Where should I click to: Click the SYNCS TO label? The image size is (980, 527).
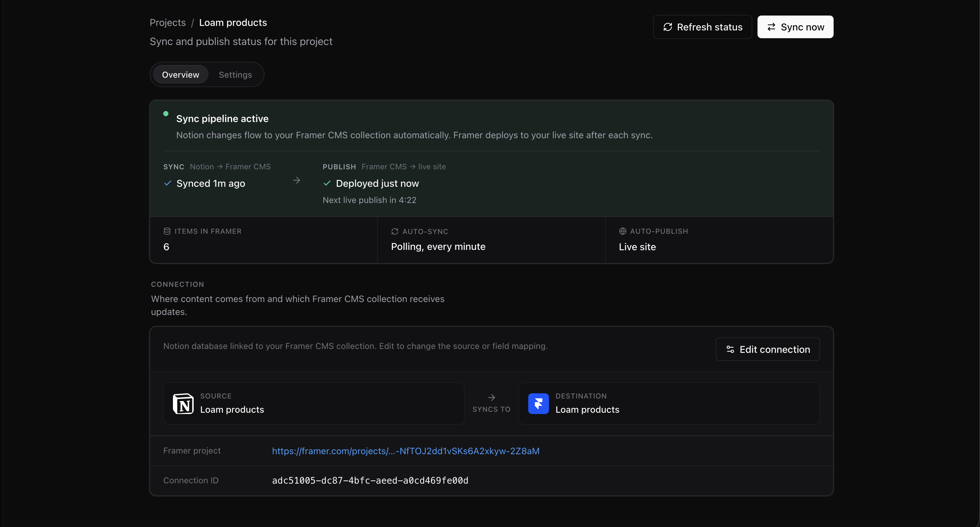point(491,409)
